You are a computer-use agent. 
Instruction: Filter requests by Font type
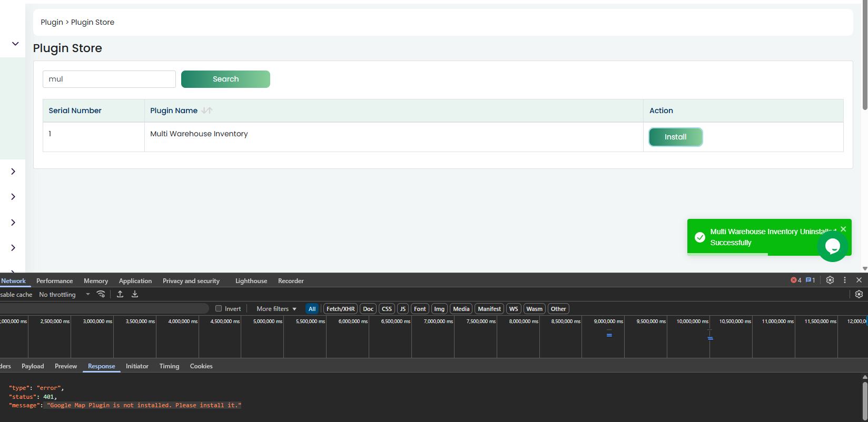(x=420, y=309)
